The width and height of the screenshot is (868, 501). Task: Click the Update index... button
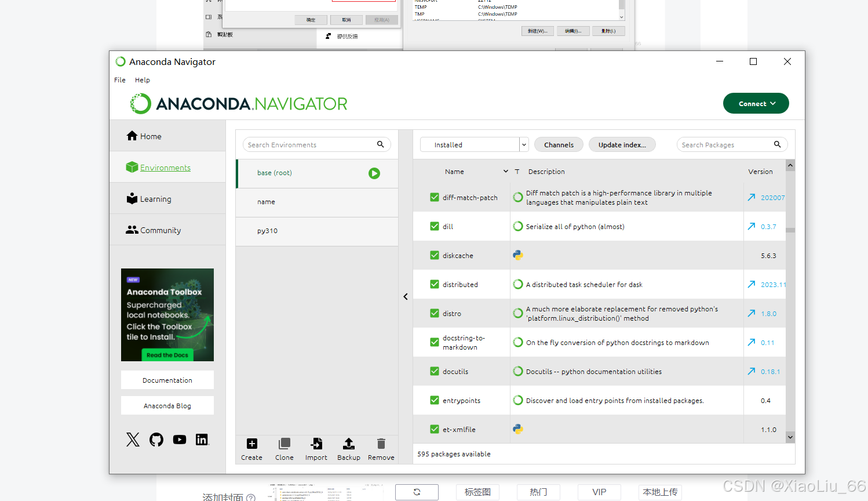[622, 144]
